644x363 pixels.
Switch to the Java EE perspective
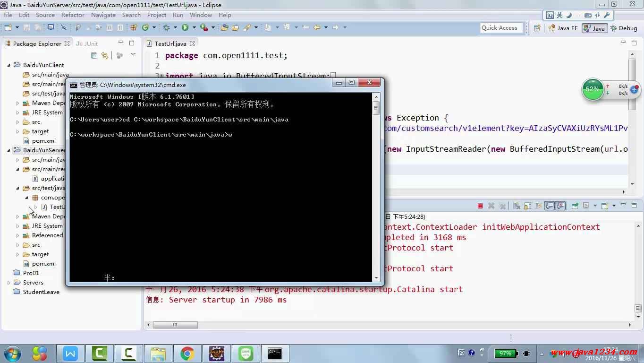pos(563,28)
